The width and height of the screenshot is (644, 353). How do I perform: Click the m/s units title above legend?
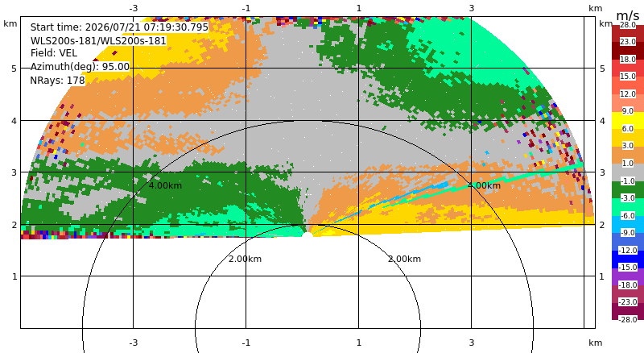coord(628,15)
